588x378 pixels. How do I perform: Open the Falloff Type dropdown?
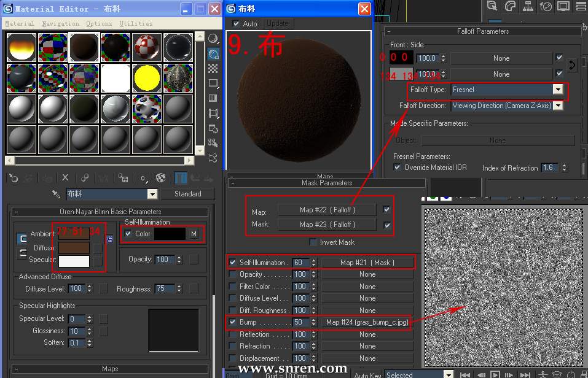(558, 90)
